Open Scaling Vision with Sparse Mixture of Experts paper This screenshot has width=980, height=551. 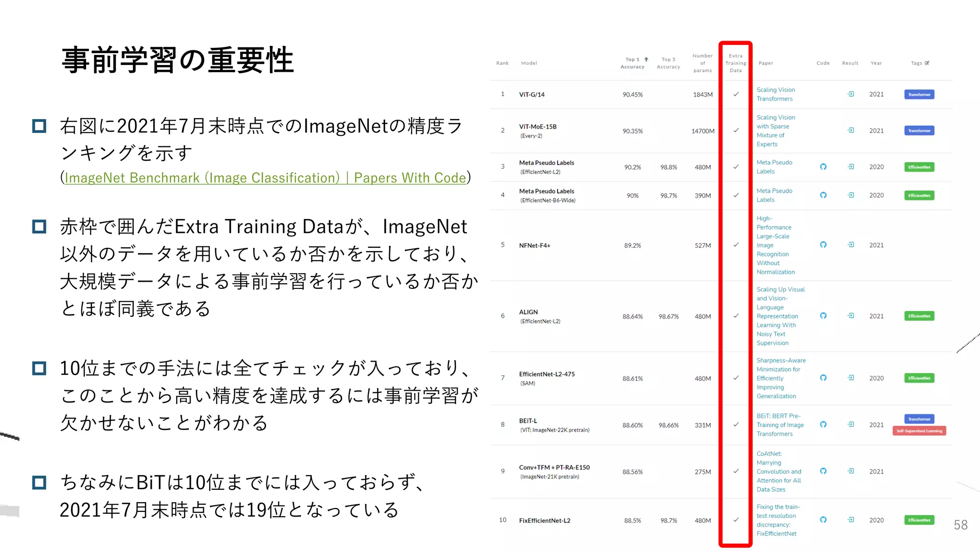(x=776, y=131)
